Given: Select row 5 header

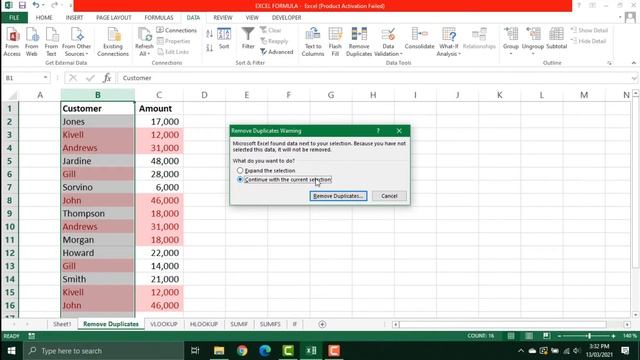Looking at the screenshot, I should [10, 161].
